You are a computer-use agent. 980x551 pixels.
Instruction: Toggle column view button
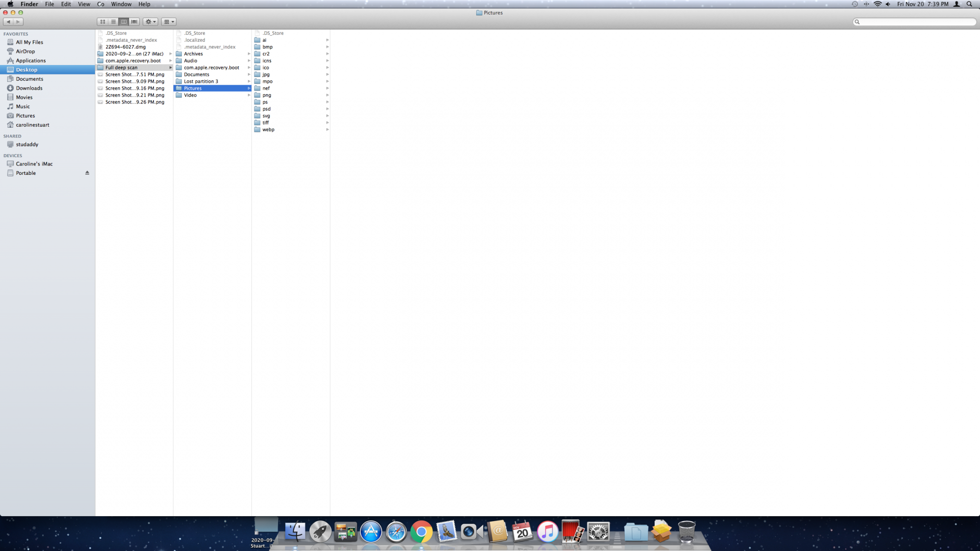point(123,22)
